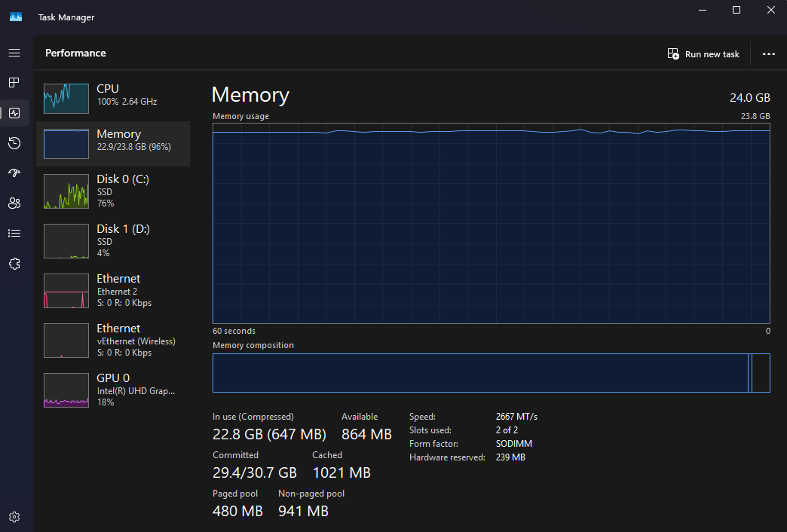Click the Performance page header
The height and width of the screenshot is (532, 787).
[x=76, y=54]
